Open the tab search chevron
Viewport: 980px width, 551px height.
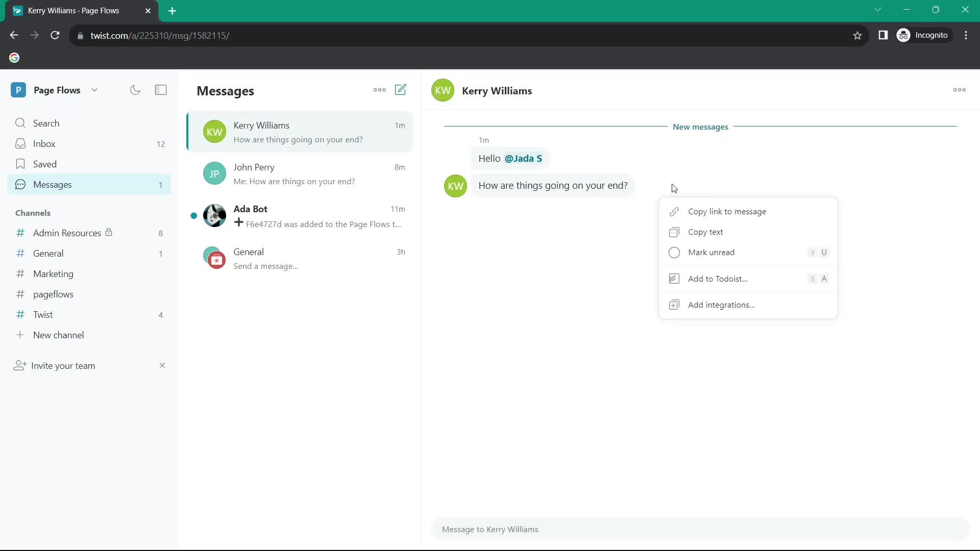[x=878, y=10]
